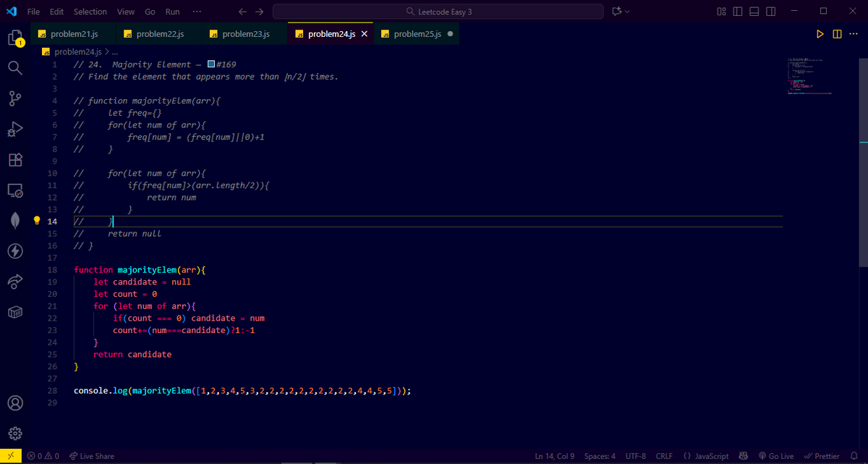Click the Copilot status icon in status bar
This screenshot has width=868, height=464.
743,456
